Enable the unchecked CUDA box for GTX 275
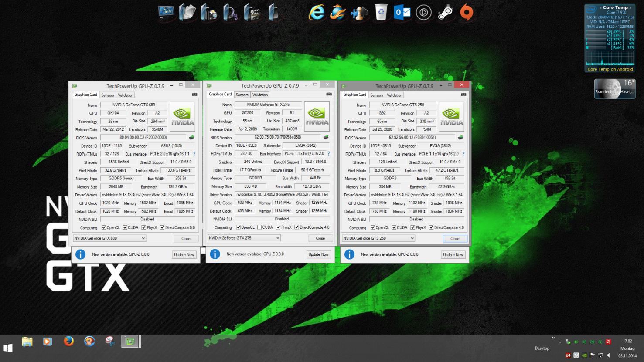 click(259, 227)
